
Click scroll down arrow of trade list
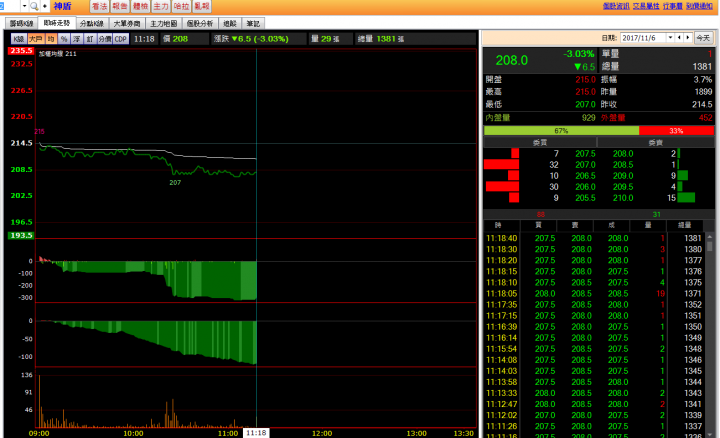[x=710, y=434]
